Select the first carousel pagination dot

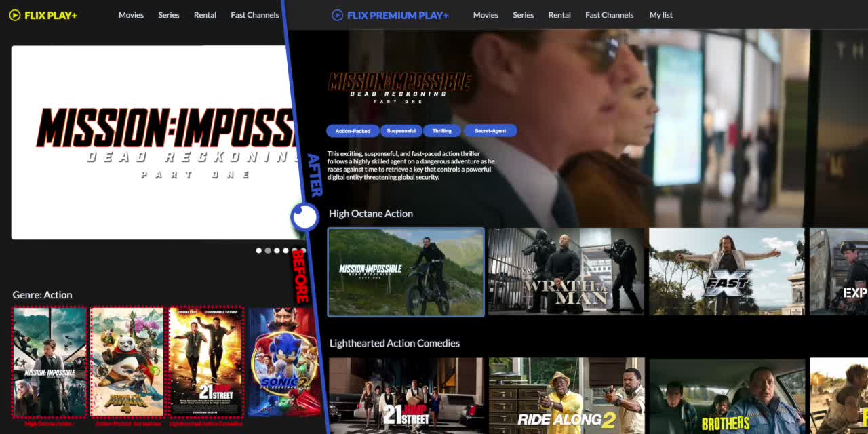259,251
